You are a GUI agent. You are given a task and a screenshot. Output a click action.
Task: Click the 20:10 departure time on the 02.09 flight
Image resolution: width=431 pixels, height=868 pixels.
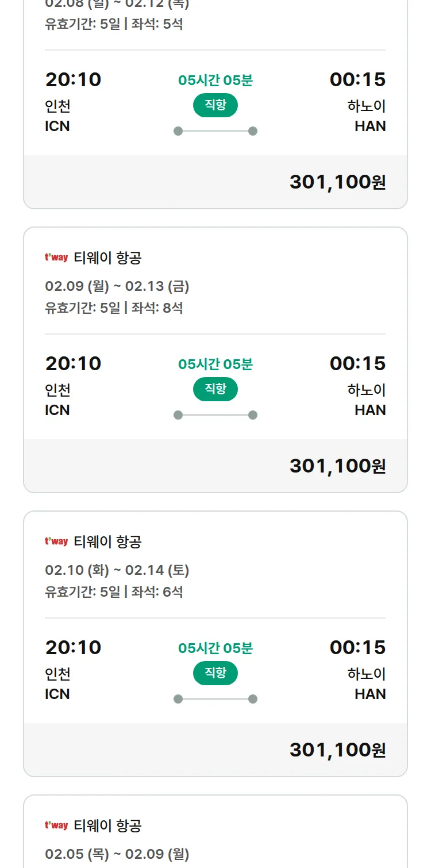(x=73, y=363)
